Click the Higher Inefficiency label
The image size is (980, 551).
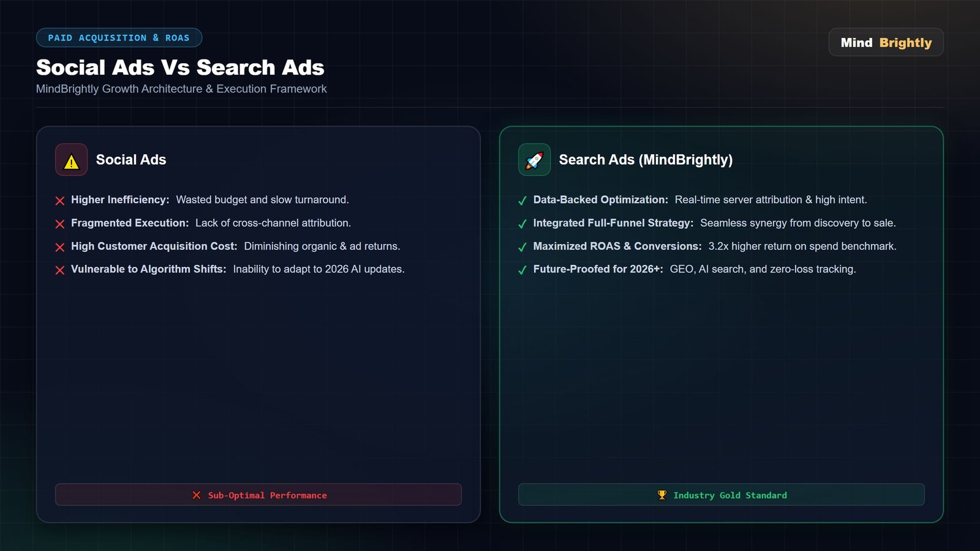(120, 200)
